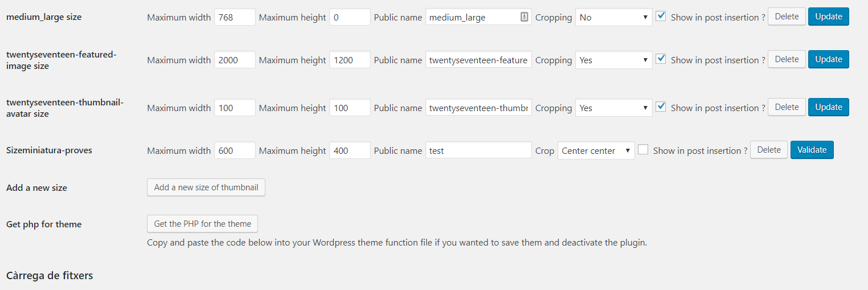The width and height of the screenshot is (868, 290).
Task: Delete the medium_large size
Action: click(x=787, y=17)
